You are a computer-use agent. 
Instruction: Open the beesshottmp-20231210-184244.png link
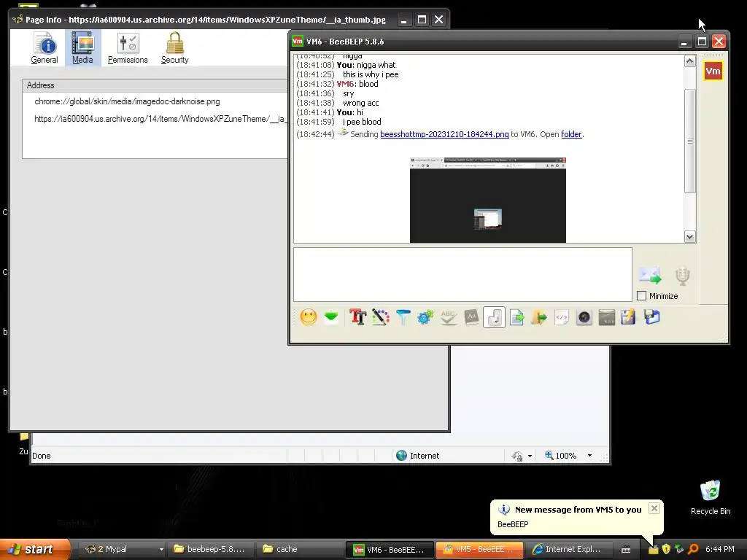pyautogui.click(x=444, y=134)
